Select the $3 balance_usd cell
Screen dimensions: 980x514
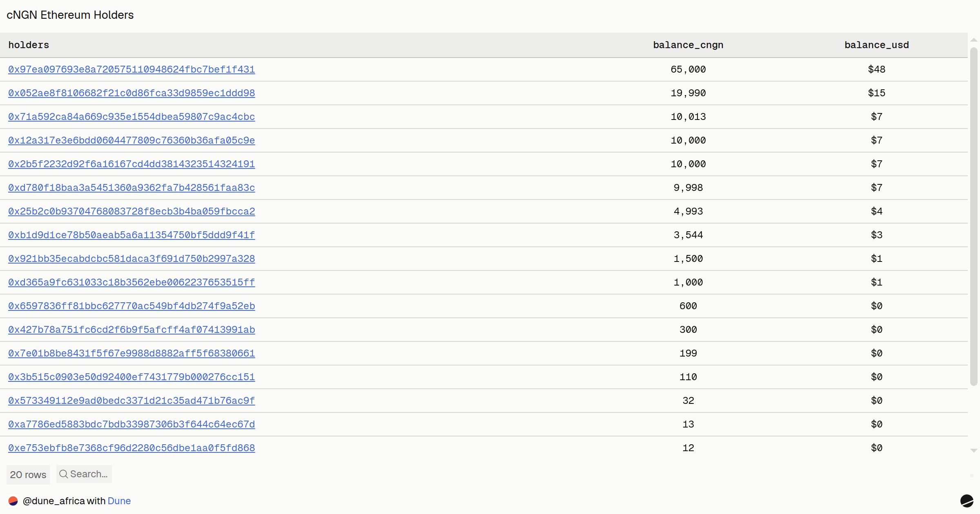coord(877,235)
